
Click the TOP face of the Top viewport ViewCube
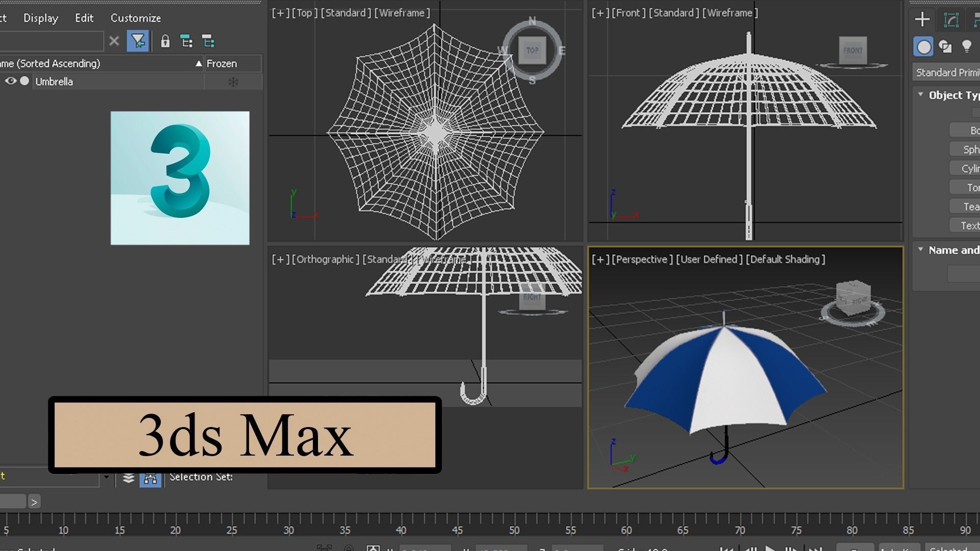click(x=532, y=50)
